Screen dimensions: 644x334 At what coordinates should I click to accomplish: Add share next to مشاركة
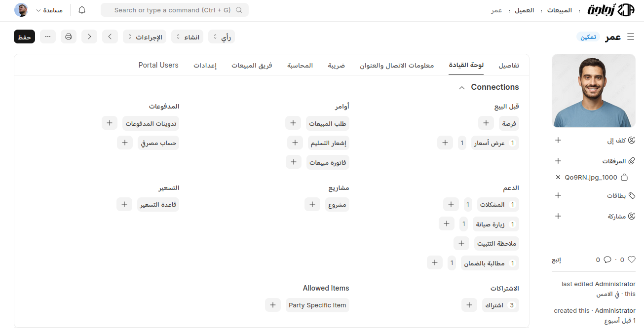[x=558, y=216]
